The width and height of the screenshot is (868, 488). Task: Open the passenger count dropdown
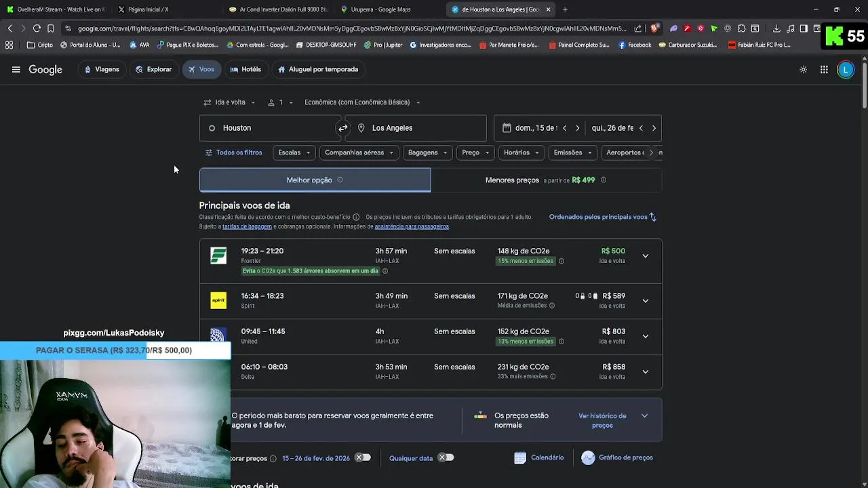281,102
